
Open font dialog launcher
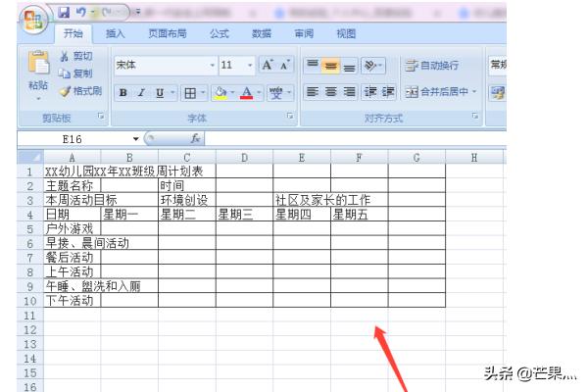290,117
